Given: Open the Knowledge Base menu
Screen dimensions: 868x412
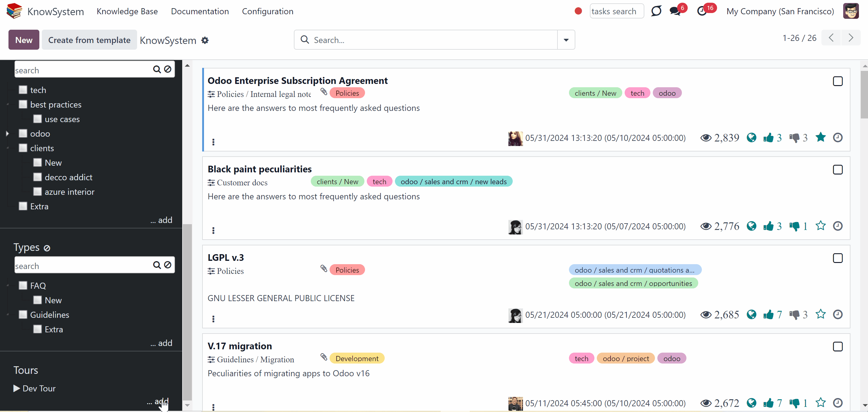Looking at the screenshot, I should (127, 11).
